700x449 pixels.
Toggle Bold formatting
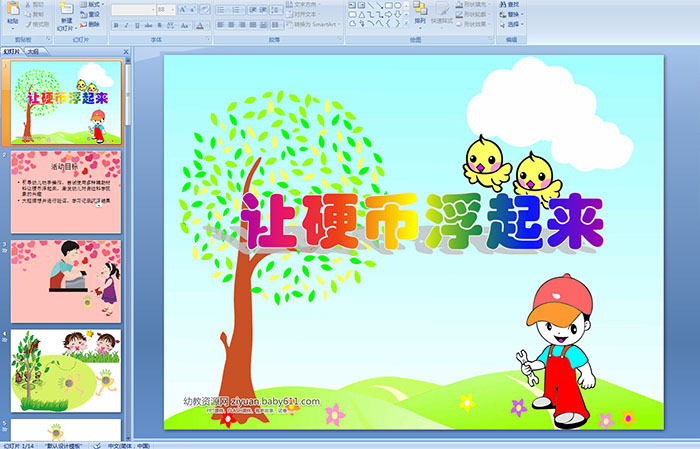[x=116, y=25]
